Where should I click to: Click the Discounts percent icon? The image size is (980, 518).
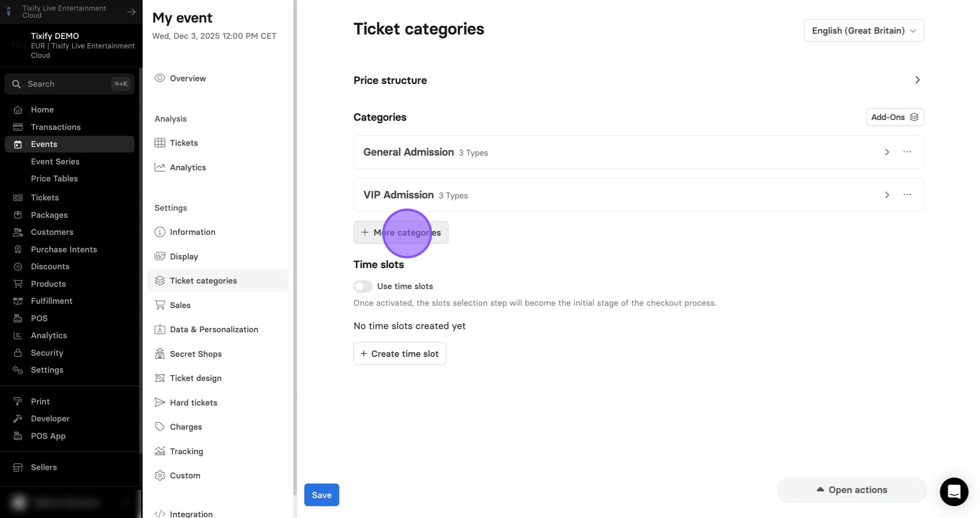[x=17, y=267]
